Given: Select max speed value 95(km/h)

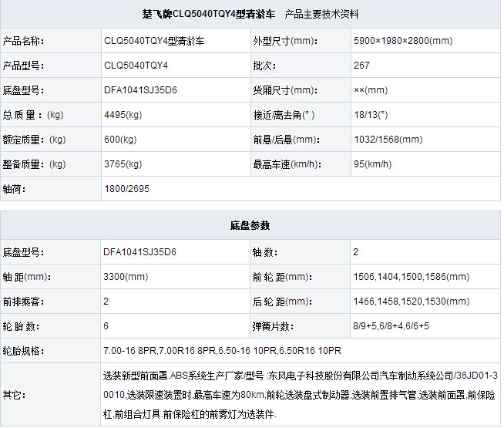Looking at the screenshot, I should [372, 164].
